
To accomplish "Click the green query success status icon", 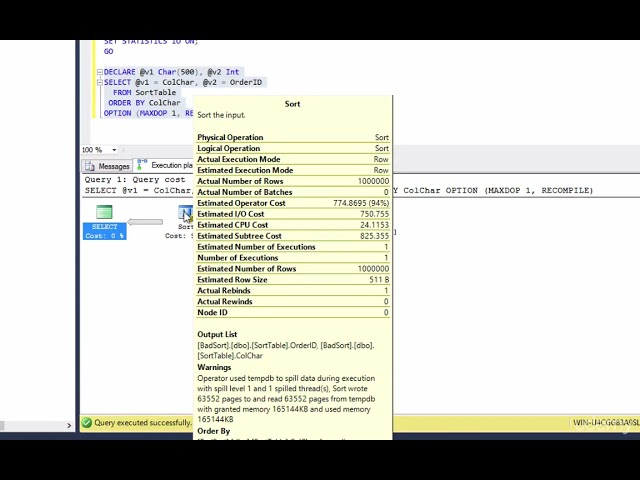I will pos(87,422).
